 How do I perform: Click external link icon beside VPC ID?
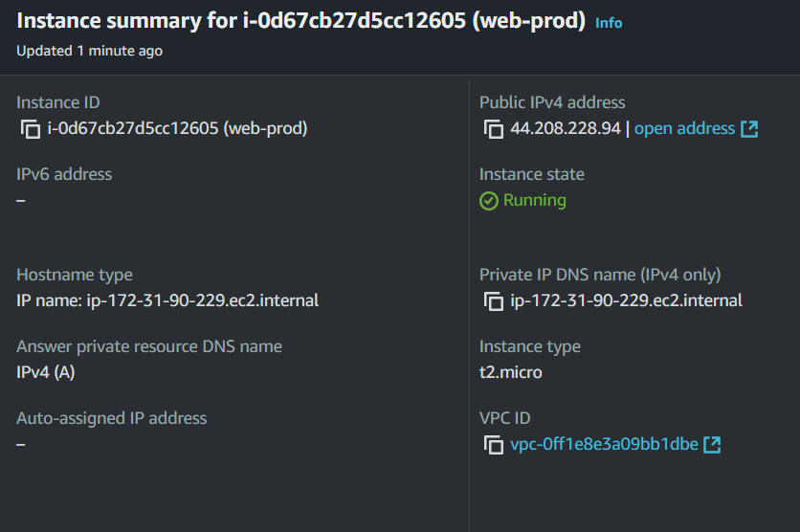(x=712, y=445)
